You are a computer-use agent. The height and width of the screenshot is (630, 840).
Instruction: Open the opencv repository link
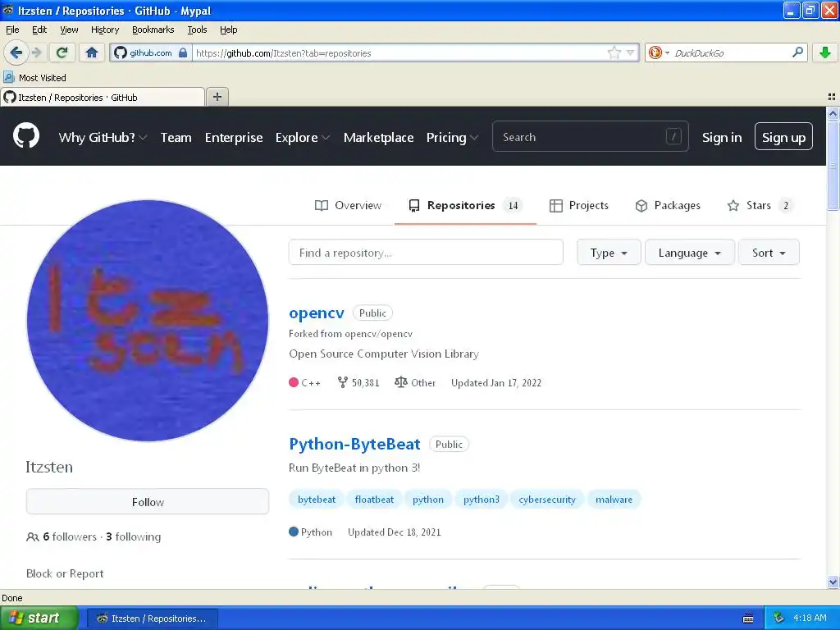point(317,313)
